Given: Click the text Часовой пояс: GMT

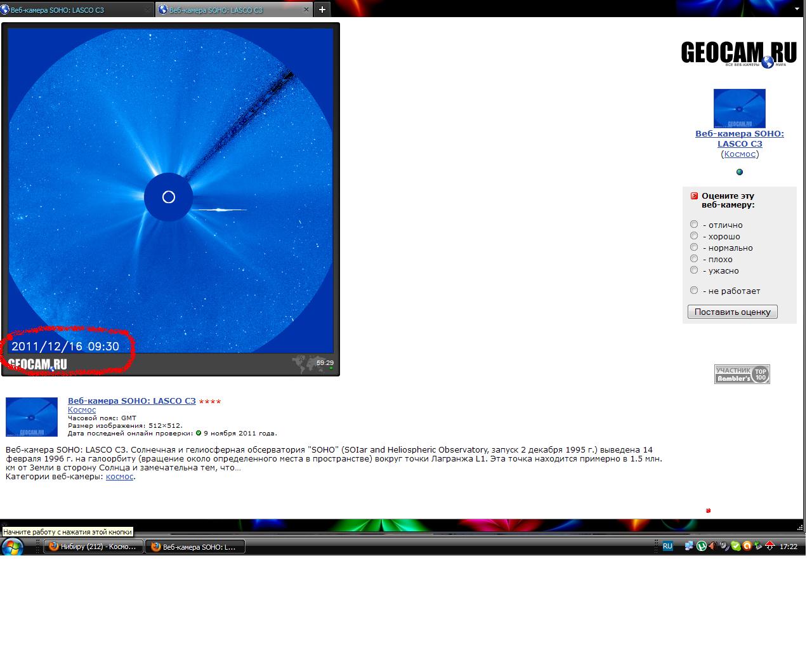Looking at the screenshot, I should pyautogui.click(x=102, y=418).
